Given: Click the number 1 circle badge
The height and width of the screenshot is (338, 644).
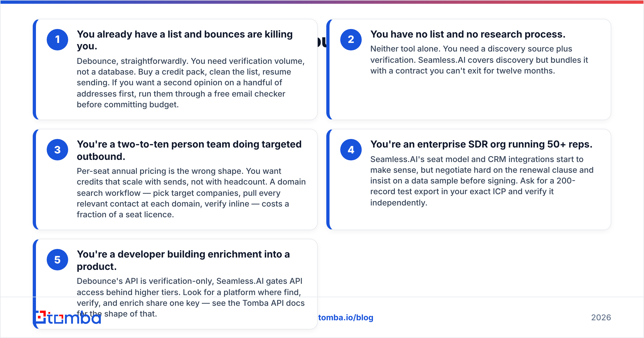Looking at the screenshot, I should pos(57,40).
